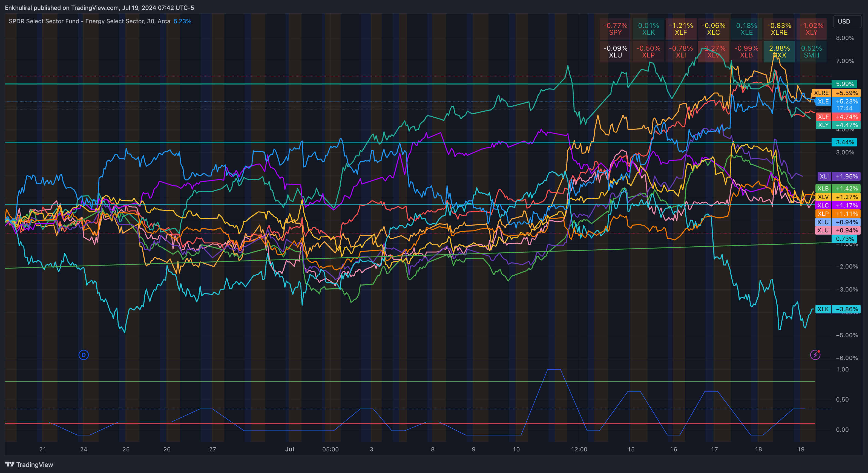Click the TradingView logo at bottom left
This screenshot has width=868, height=473.
tap(29, 465)
